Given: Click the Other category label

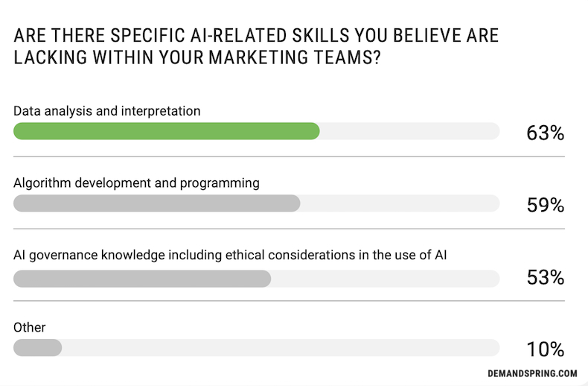Looking at the screenshot, I should click(29, 327).
